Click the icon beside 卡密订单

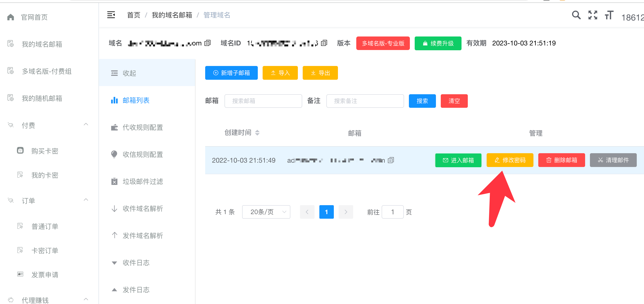click(20, 250)
